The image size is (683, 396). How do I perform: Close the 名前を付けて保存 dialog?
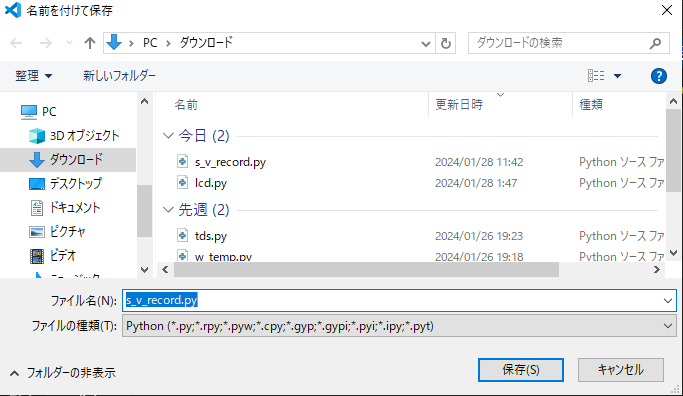click(x=666, y=10)
